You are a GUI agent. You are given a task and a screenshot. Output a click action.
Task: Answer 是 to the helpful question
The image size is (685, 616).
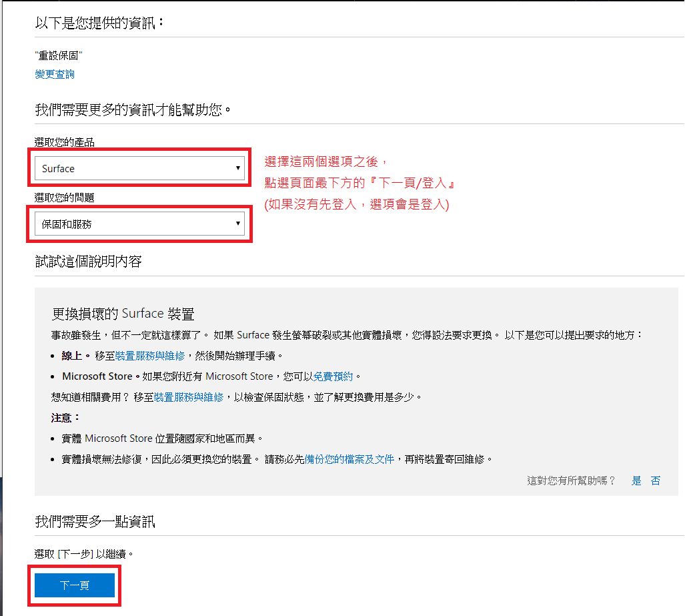(636, 481)
